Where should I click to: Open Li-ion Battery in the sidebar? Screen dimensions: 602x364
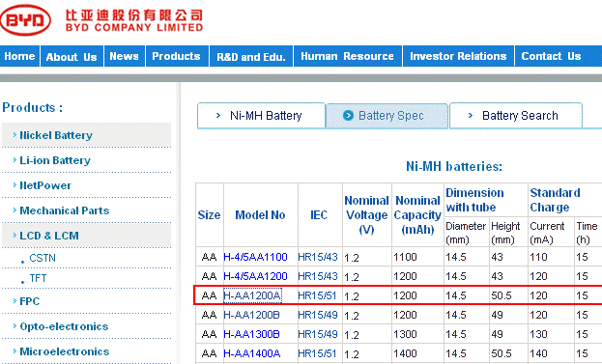[x=55, y=160]
